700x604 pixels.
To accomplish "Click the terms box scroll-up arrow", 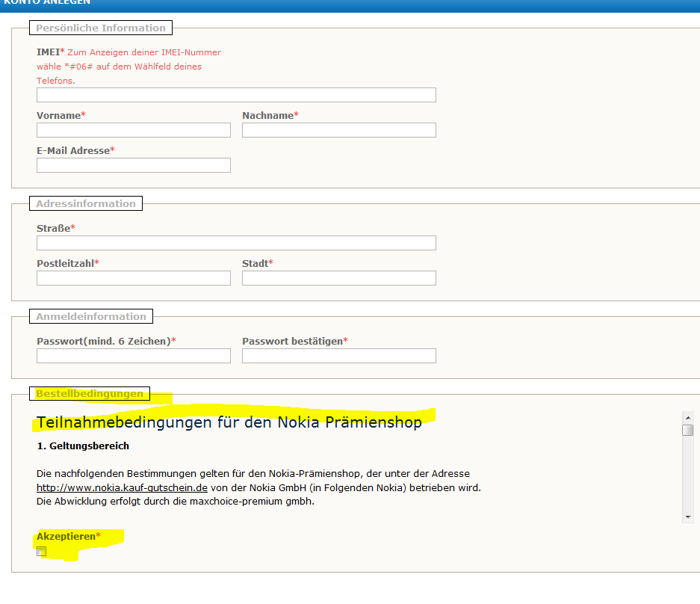I will click(x=688, y=418).
